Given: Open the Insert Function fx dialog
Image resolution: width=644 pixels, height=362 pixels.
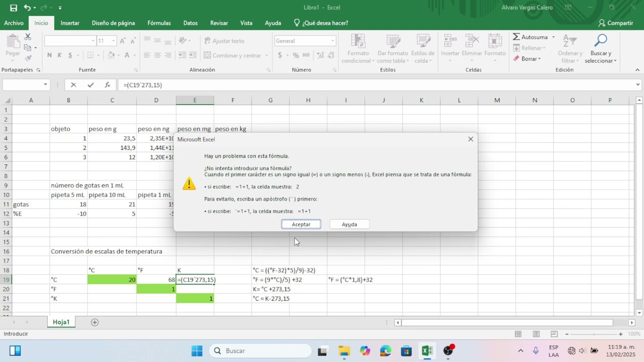Looking at the screenshot, I should pyautogui.click(x=107, y=85).
